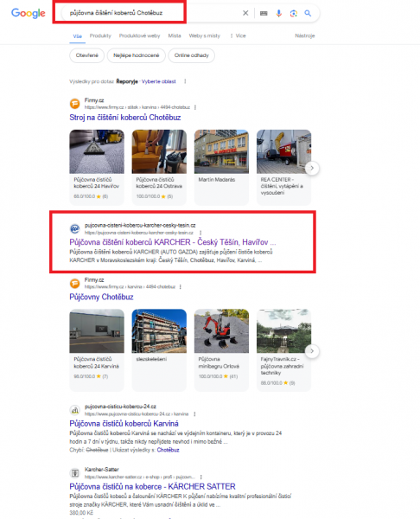Open three-dot menu for karcher-cesky-tesin result
The image size is (420, 519).
[x=200, y=233]
